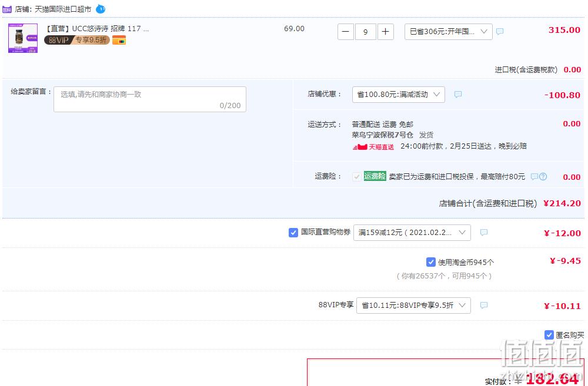Open the 省10.11元:88VIP专享9.5折 dropdown
Image resolution: width=588 pixels, height=386 pixels.
point(413,306)
